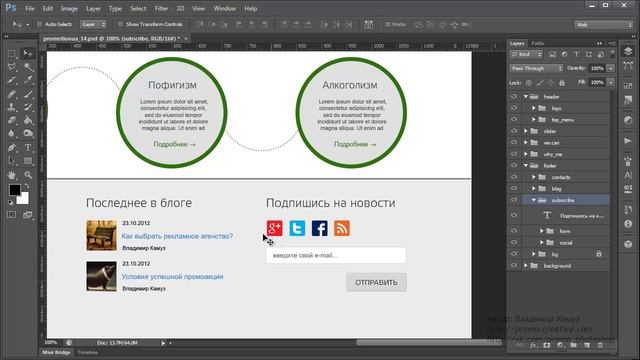This screenshot has height=360, width=640.
Task: Select the Paint Bucket tool
Action: point(28,120)
